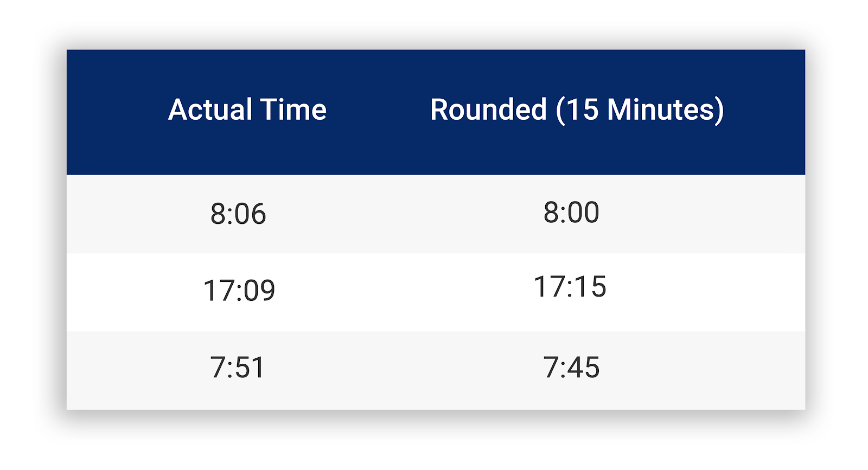Click the closing parenthesis after Minutes

pos(720,111)
